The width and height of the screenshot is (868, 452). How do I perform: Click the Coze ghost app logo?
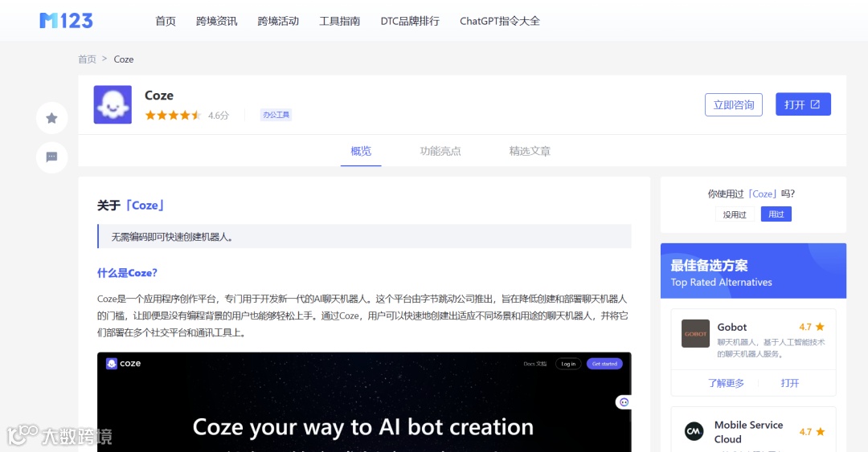click(113, 104)
